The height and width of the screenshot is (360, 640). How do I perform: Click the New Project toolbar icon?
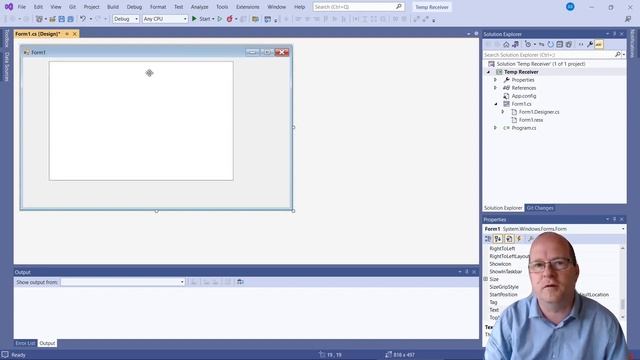(39, 19)
